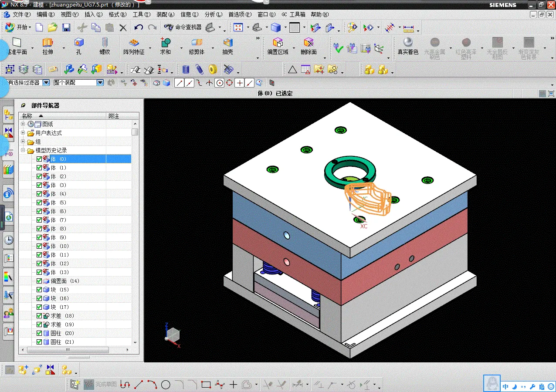Click the Thread (螺纹) tool icon

coord(105,43)
